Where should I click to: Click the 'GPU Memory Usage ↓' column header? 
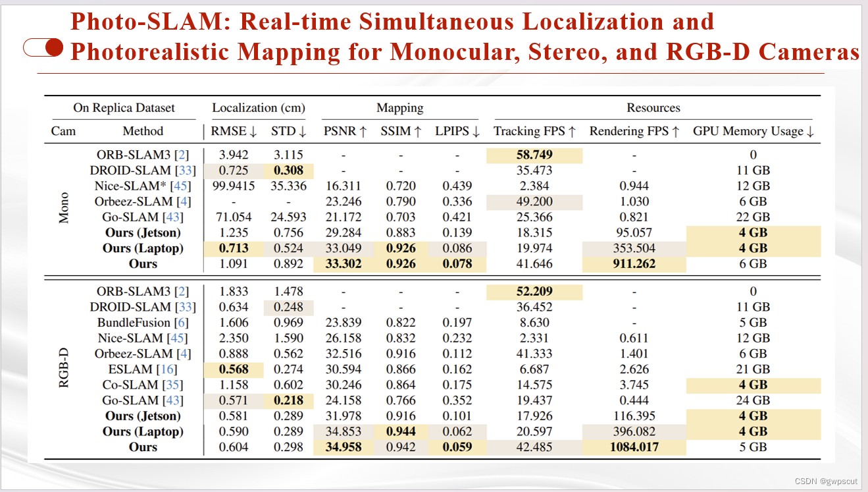point(753,132)
